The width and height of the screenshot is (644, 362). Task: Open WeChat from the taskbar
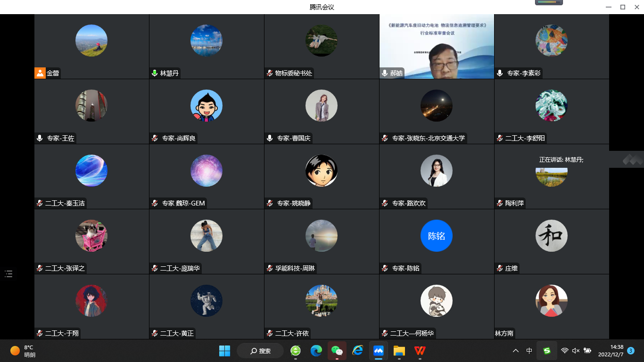(x=337, y=351)
